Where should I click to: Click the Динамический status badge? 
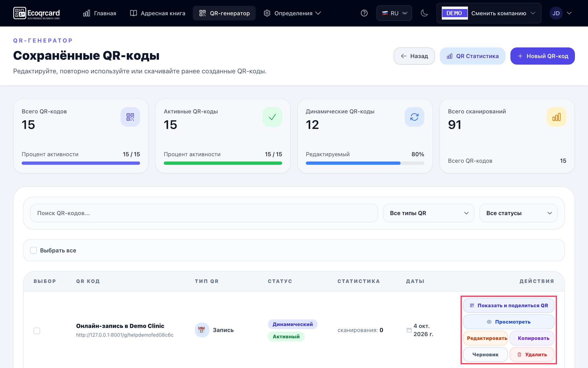293,324
